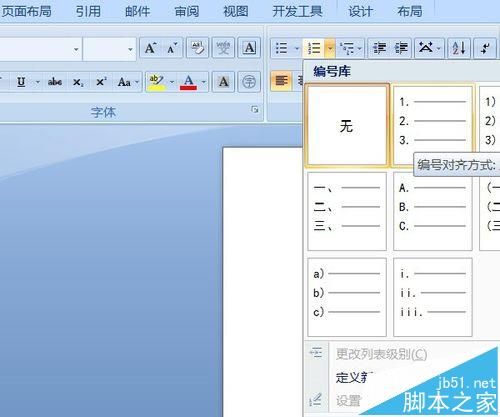Toggle Align Text Left button
500x417 pixels.
(281, 81)
